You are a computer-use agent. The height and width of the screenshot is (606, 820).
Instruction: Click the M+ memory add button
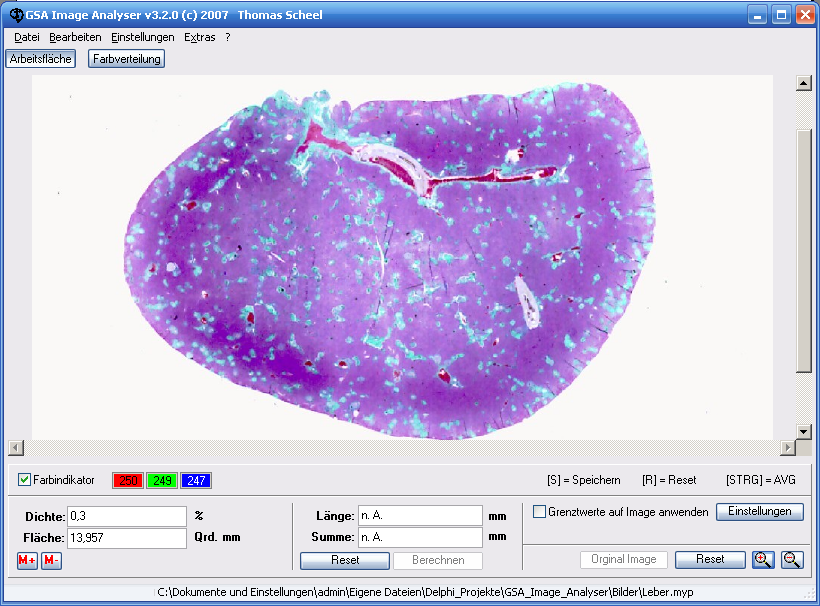[x=27, y=561]
